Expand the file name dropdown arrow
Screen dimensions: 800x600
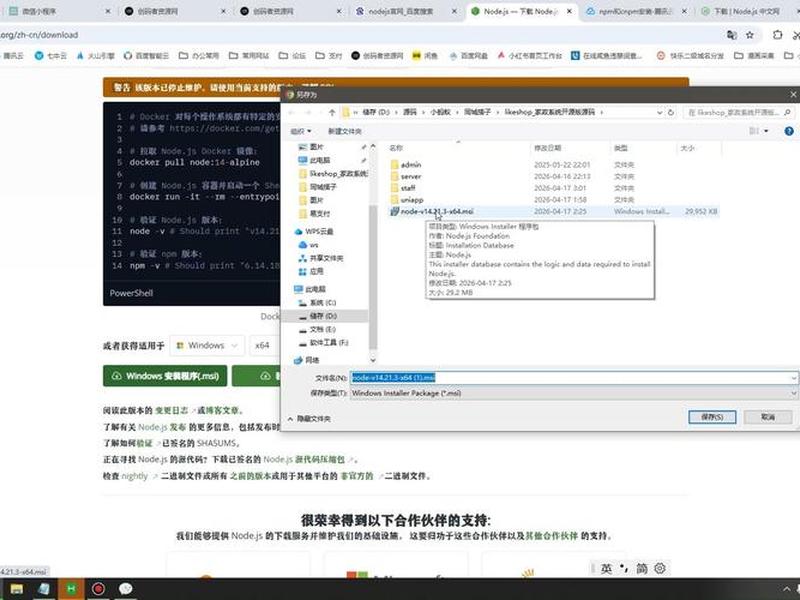794,378
